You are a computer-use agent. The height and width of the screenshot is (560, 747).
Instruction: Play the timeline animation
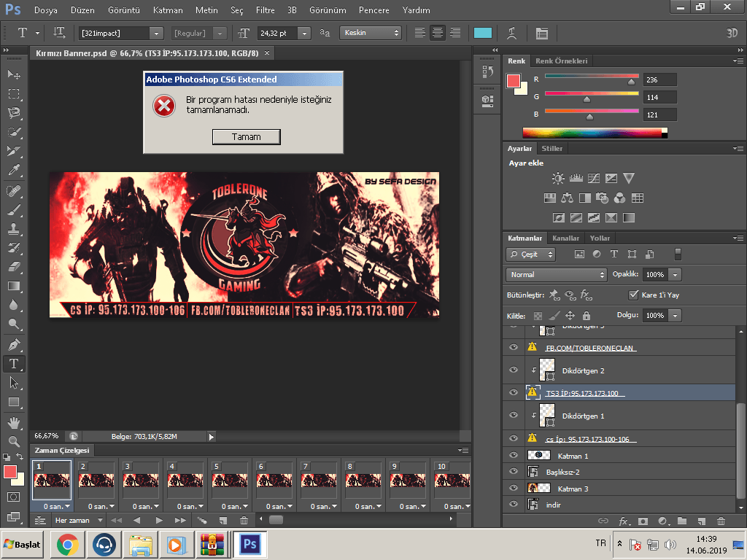[159, 521]
